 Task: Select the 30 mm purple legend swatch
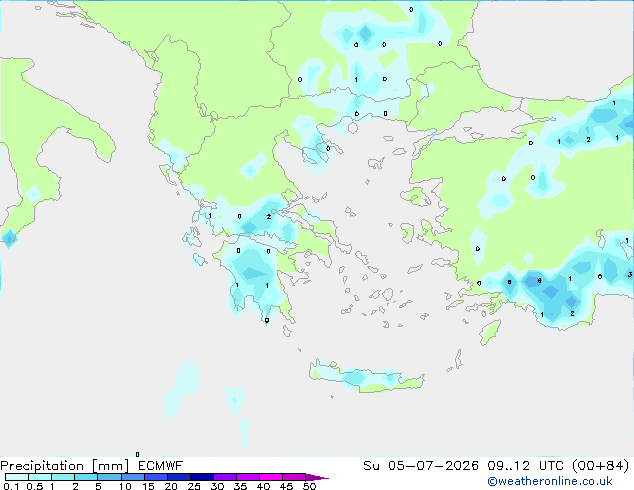(x=225, y=477)
